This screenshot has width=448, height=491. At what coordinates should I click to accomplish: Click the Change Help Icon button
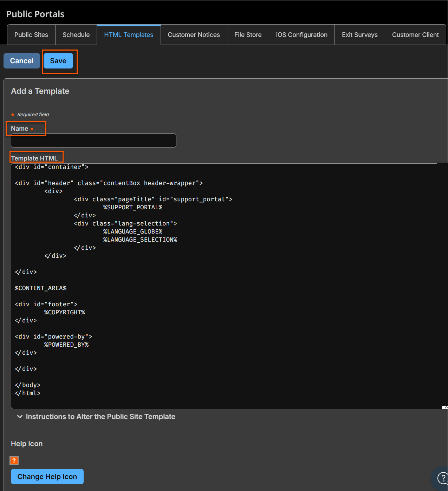pyautogui.click(x=47, y=477)
